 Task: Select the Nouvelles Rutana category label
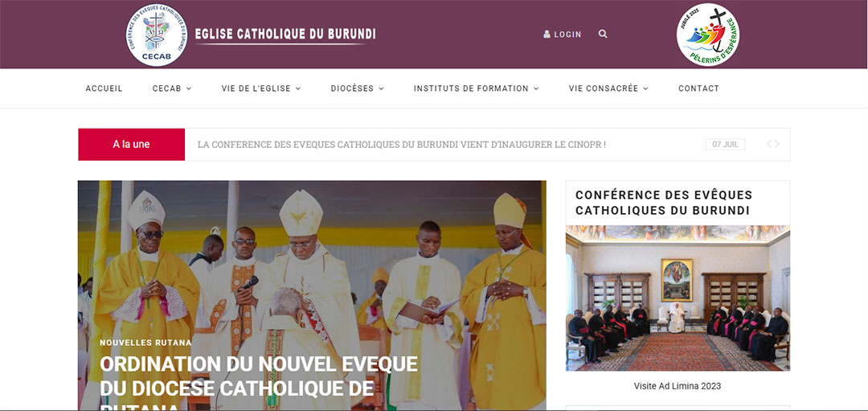(145, 343)
